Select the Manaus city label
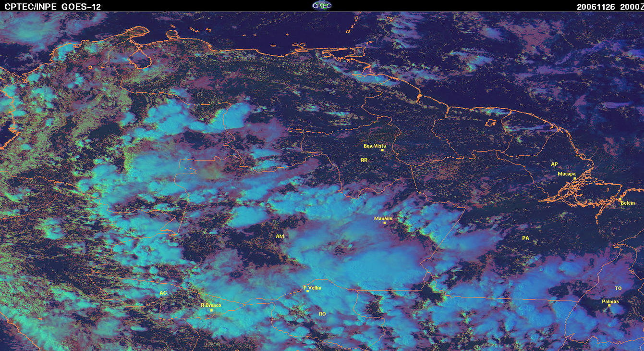 [x=383, y=218]
